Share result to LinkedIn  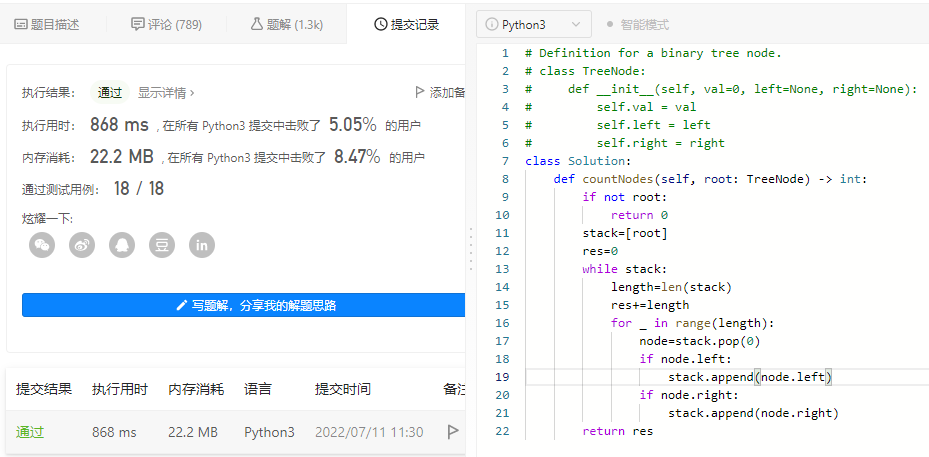pos(202,245)
